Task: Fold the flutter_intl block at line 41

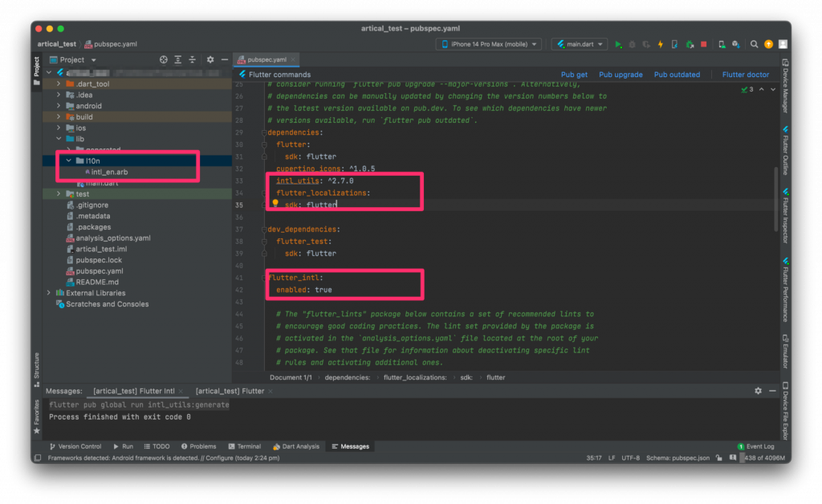Action: (264, 278)
